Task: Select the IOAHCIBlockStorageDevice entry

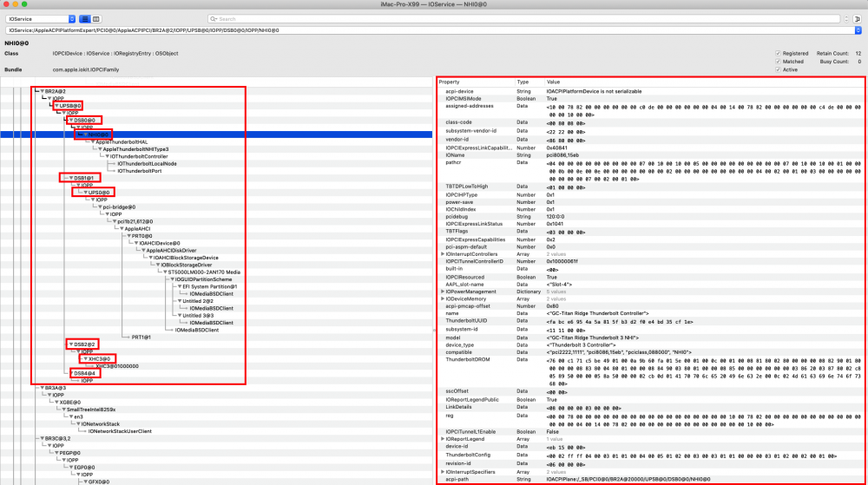Action: tap(186, 258)
